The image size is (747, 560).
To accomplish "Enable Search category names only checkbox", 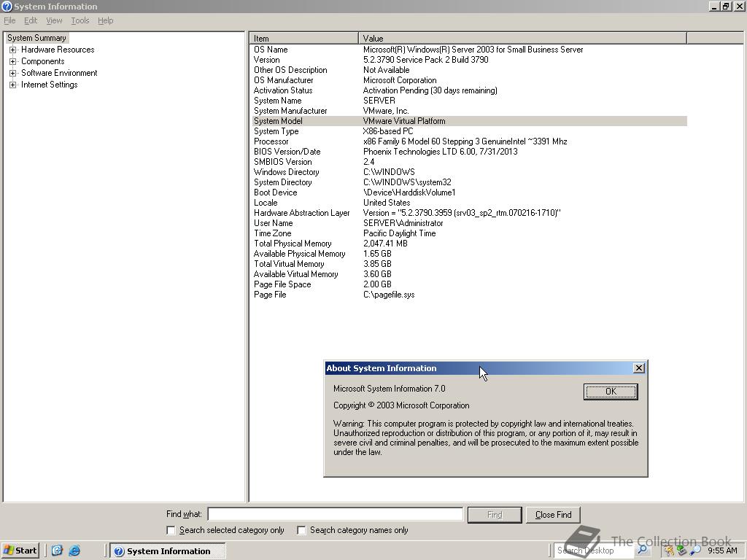I will point(301,530).
